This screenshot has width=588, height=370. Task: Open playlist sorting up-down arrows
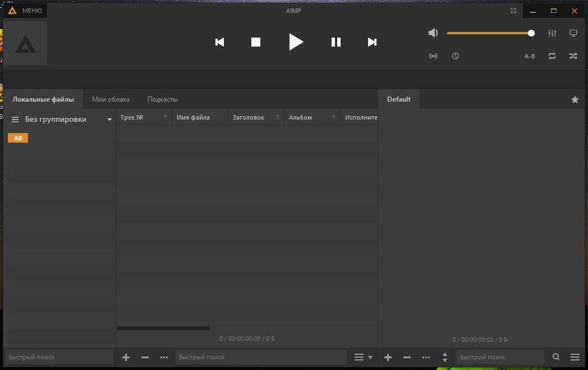coord(445,357)
